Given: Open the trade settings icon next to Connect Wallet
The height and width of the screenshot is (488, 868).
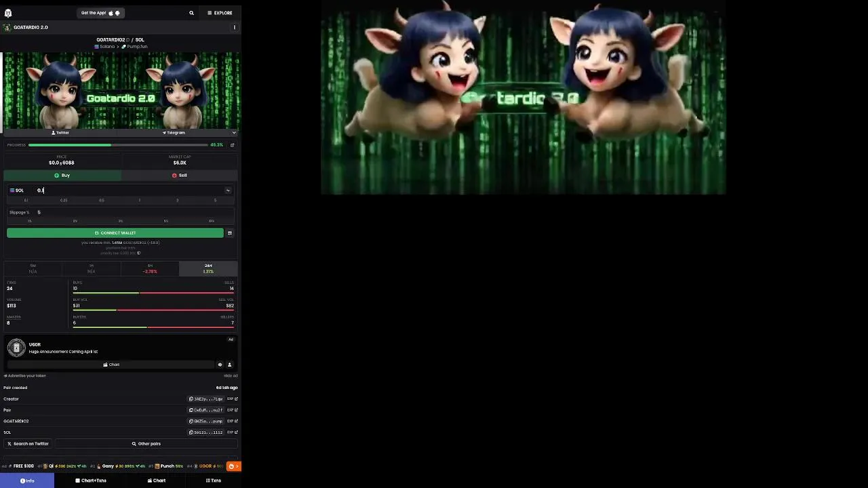Looking at the screenshot, I should (x=230, y=233).
